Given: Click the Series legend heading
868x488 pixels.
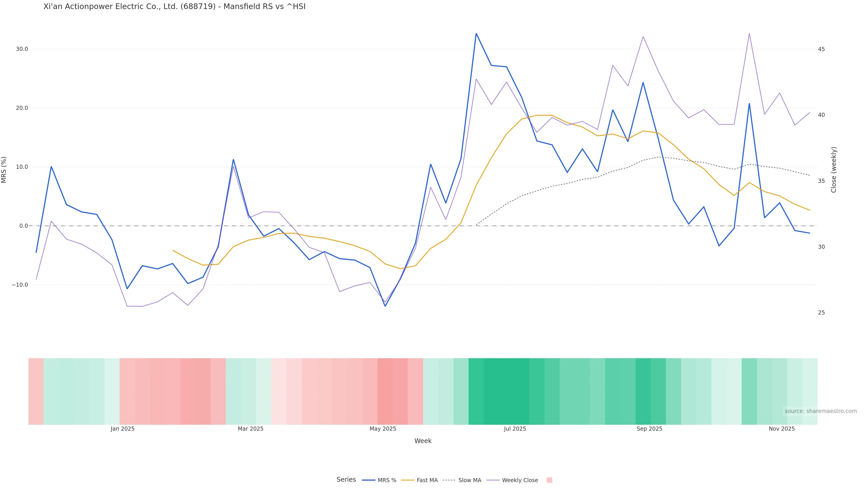Looking at the screenshot, I should tap(346, 480).
